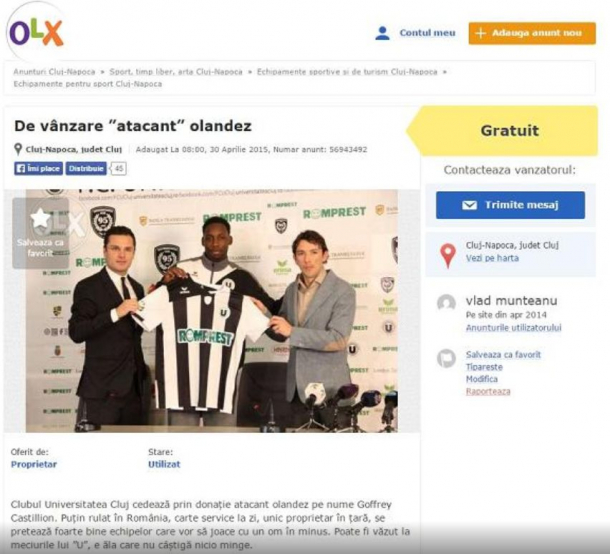
Task: Click the envelope icon in Trimite mesaj
Action: tap(469, 205)
